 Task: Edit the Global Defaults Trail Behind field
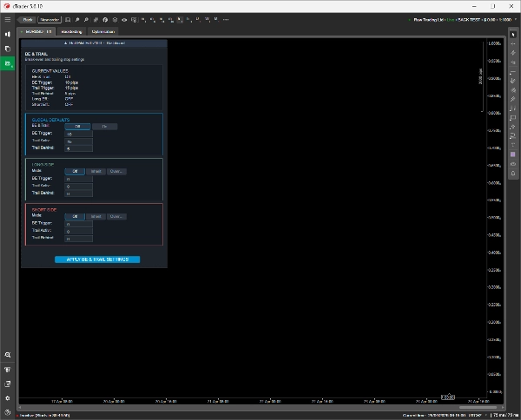coord(78,148)
